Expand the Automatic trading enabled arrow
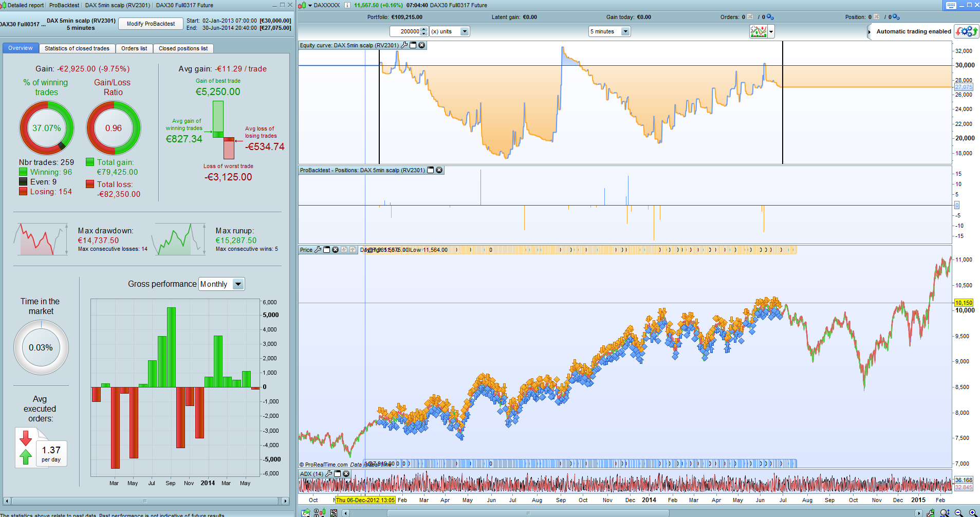This screenshot has height=517, width=980. click(869, 32)
